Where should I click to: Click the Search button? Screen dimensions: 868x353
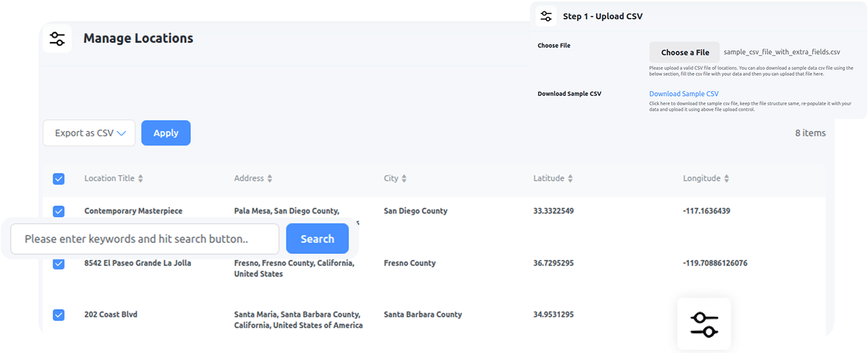317,239
